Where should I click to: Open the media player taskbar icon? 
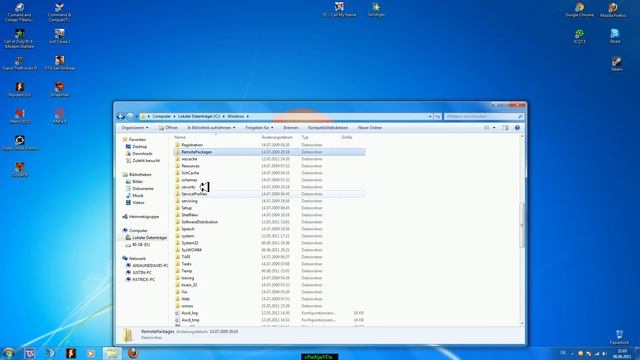click(91, 353)
